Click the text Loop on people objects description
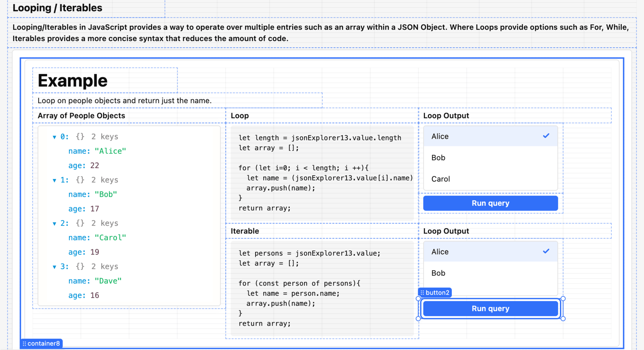Viewport: 644px width, 350px height. point(125,101)
